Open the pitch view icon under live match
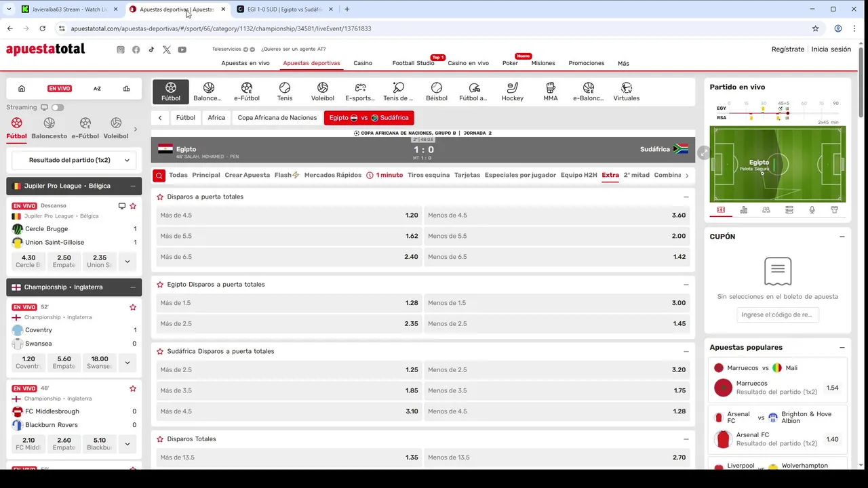 pyautogui.click(x=721, y=210)
